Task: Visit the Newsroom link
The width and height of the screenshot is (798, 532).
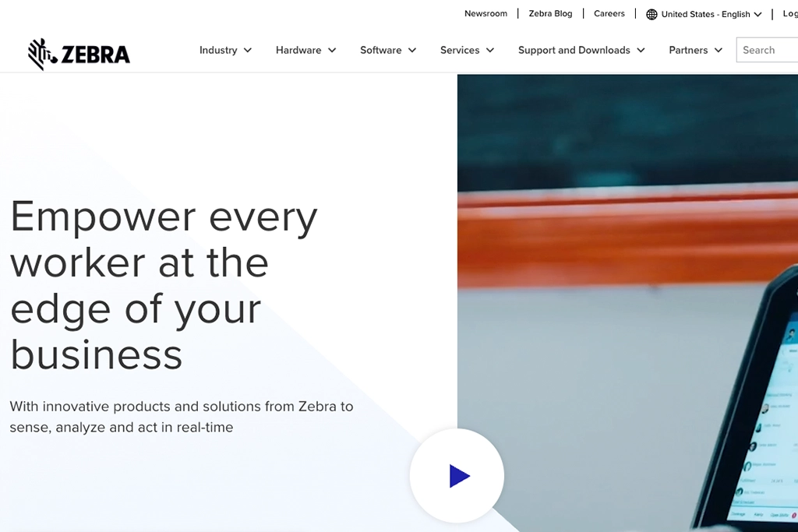Action: tap(486, 13)
